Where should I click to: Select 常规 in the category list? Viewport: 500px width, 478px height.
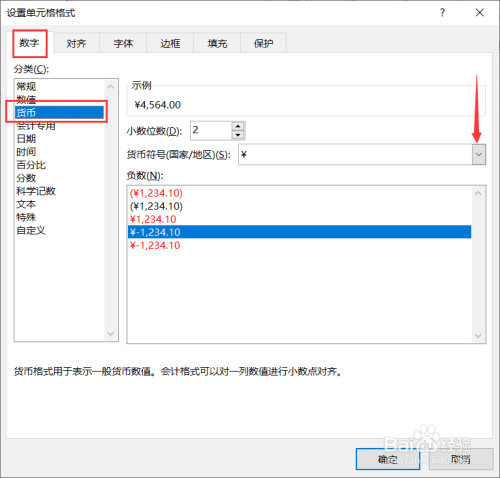60,86
